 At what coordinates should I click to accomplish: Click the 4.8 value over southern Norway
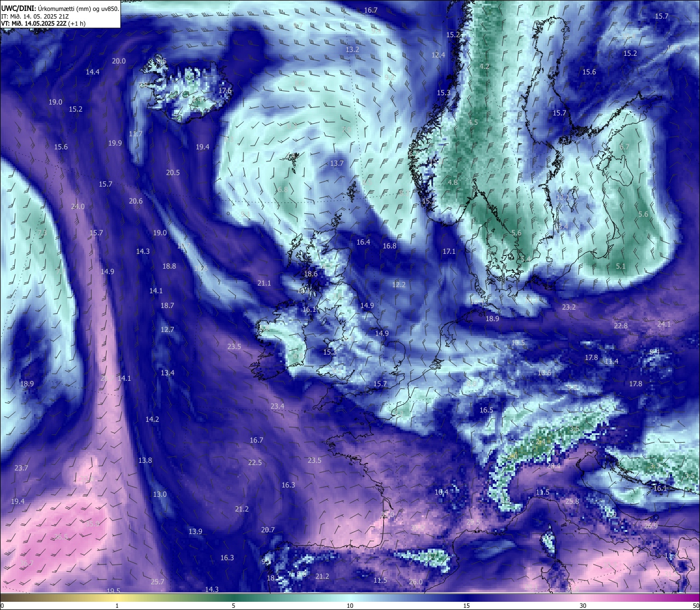pos(452,183)
